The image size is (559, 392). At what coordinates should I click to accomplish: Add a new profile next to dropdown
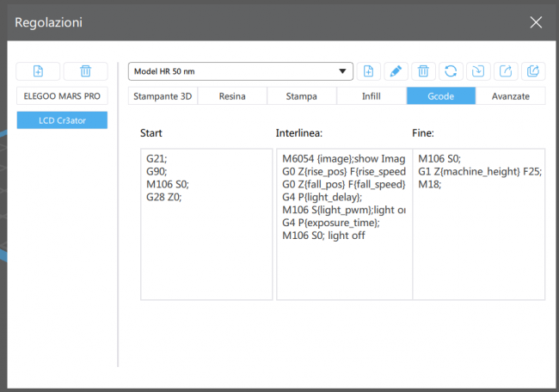[370, 71]
